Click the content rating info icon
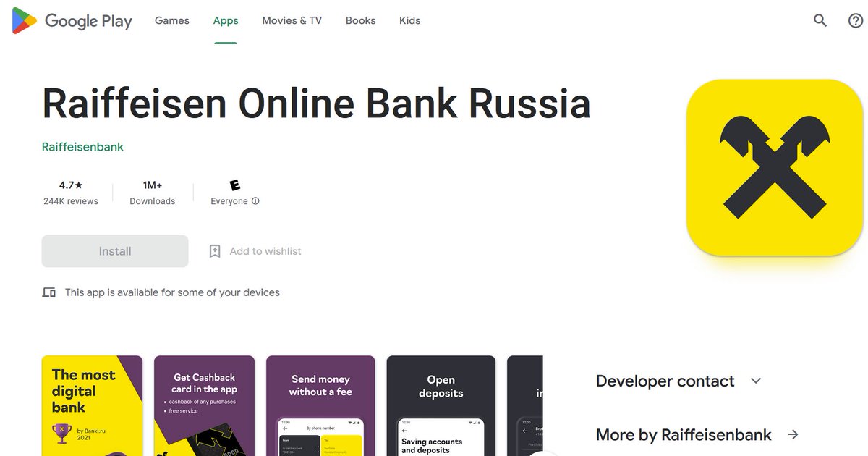 255,201
